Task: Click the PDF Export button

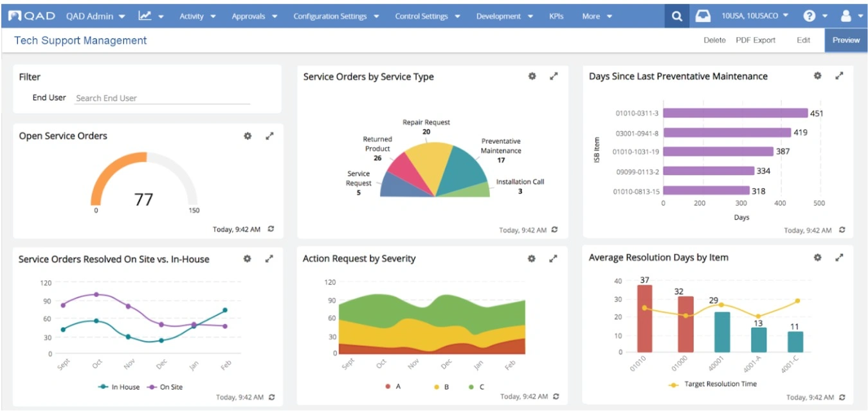Action: coord(755,40)
